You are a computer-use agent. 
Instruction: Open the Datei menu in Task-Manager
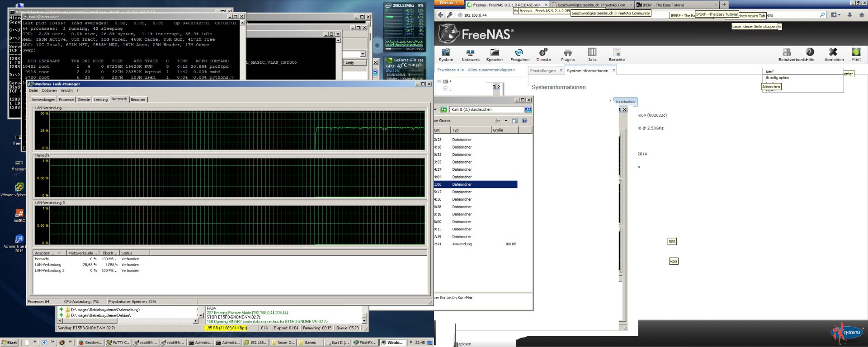[33, 91]
